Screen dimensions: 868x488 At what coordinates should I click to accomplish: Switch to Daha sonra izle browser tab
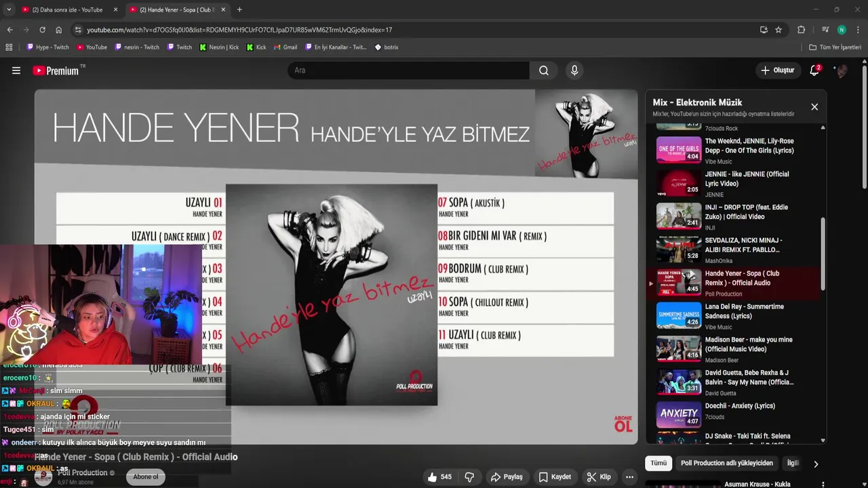(68, 9)
